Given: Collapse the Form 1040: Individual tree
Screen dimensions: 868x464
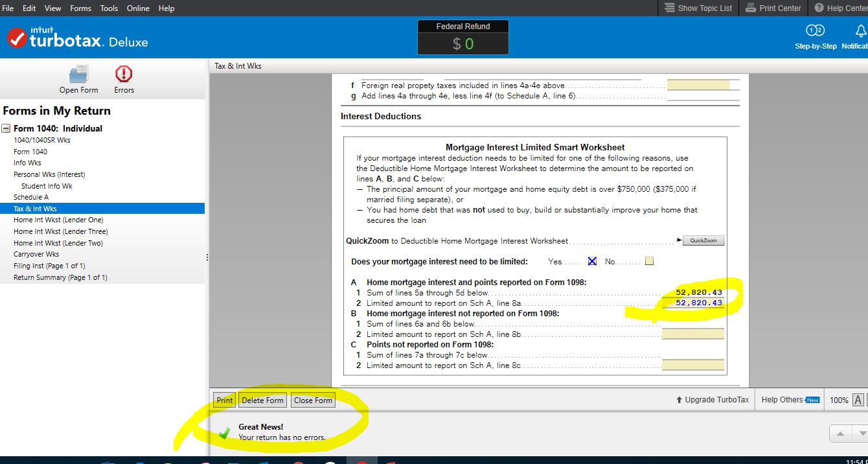Looking at the screenshot, I should click(6, 128).
